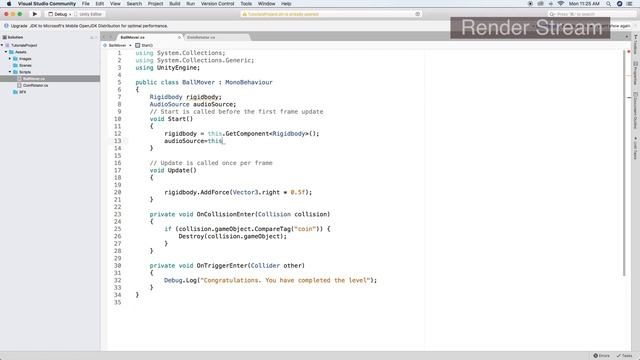640x360 pixels.
Task: Open the Wi-Fi status menu
Action: pyautogui.click(x=561, y=3)
